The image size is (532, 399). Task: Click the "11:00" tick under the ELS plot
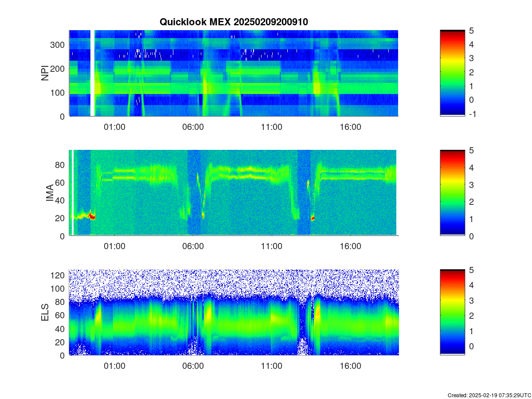pyautogui.click(x=272, y=366)
